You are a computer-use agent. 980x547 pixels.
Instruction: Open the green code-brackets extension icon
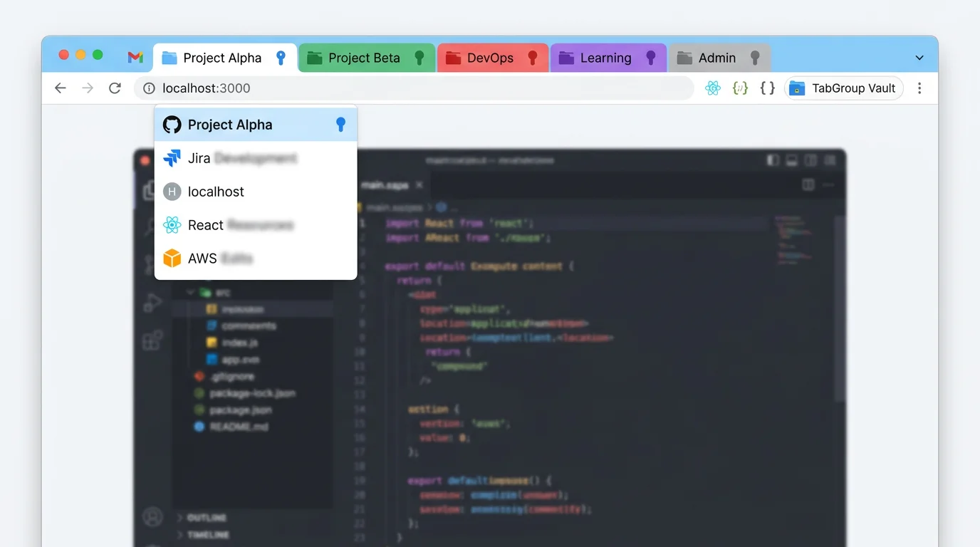point(740,88)
